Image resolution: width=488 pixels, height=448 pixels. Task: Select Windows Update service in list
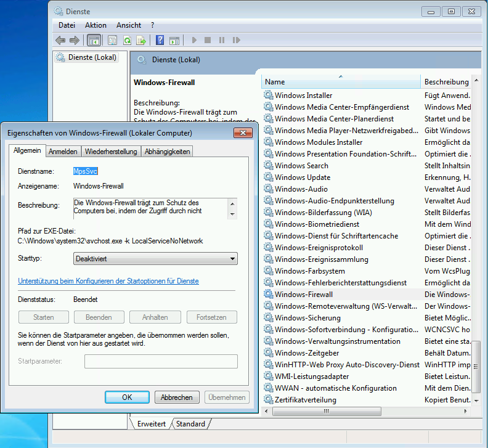point(303,177)
